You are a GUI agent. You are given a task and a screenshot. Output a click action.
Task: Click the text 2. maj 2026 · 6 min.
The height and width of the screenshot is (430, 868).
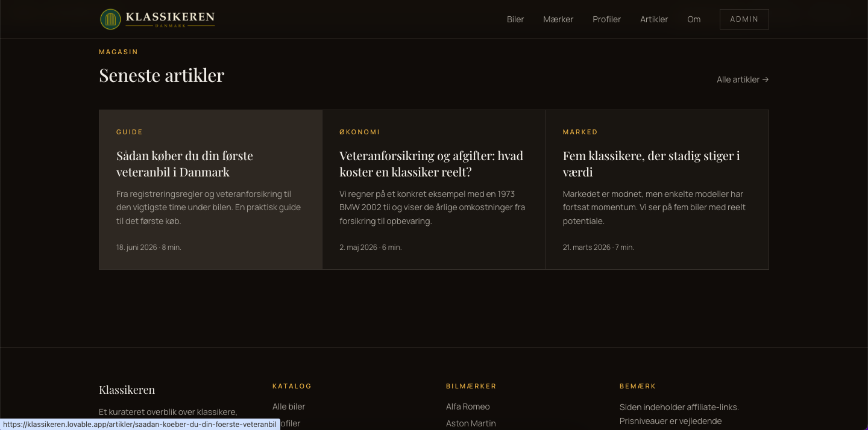click(371, 248)
